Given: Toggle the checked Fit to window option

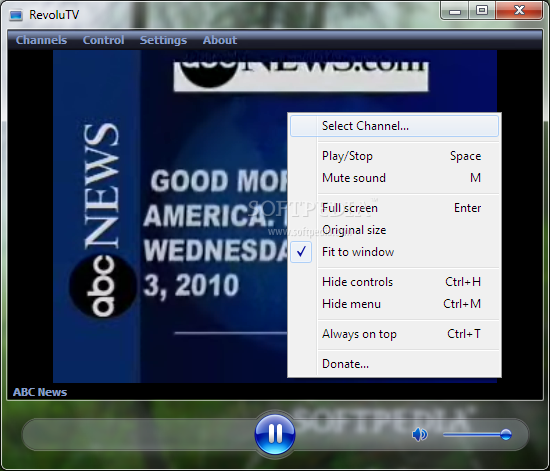Looking at the screenshot, I should coord(394,252).
